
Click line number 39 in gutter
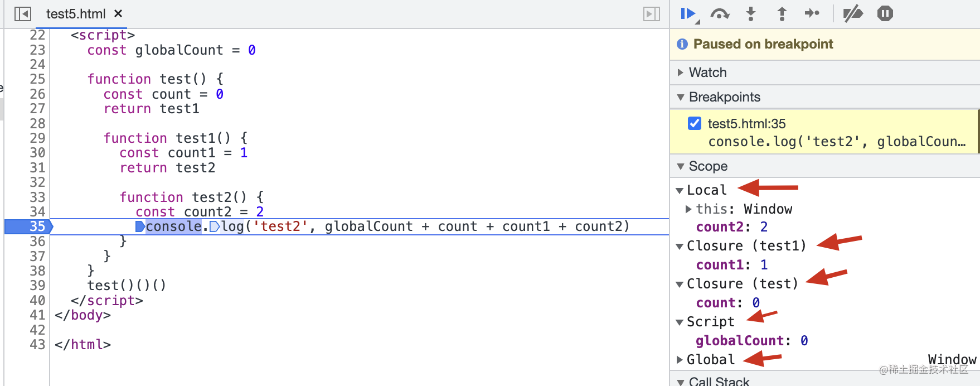(37, 286)
